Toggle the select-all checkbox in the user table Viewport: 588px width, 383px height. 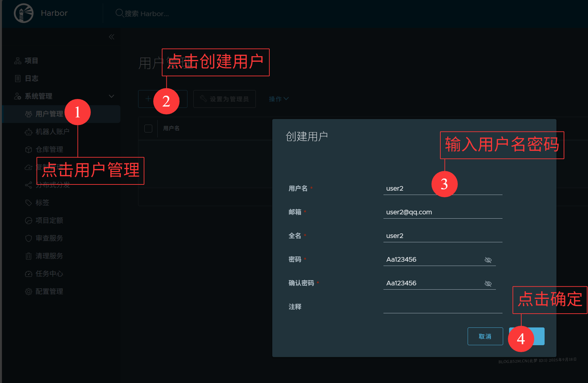tap(148, 128)
